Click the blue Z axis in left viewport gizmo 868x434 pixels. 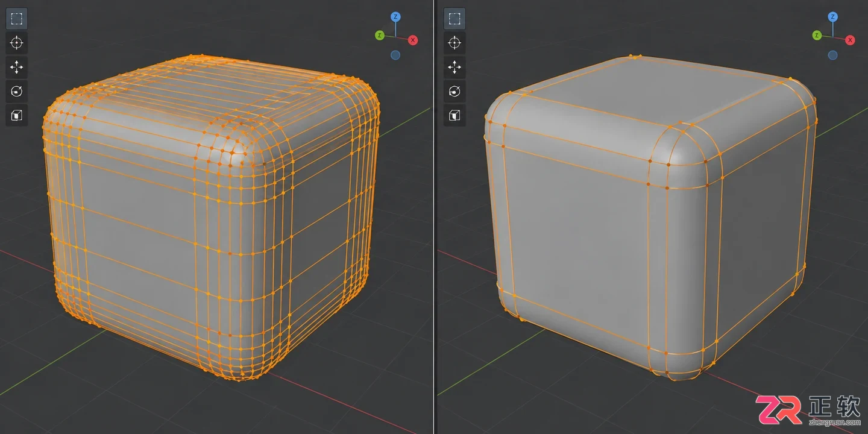395,17
